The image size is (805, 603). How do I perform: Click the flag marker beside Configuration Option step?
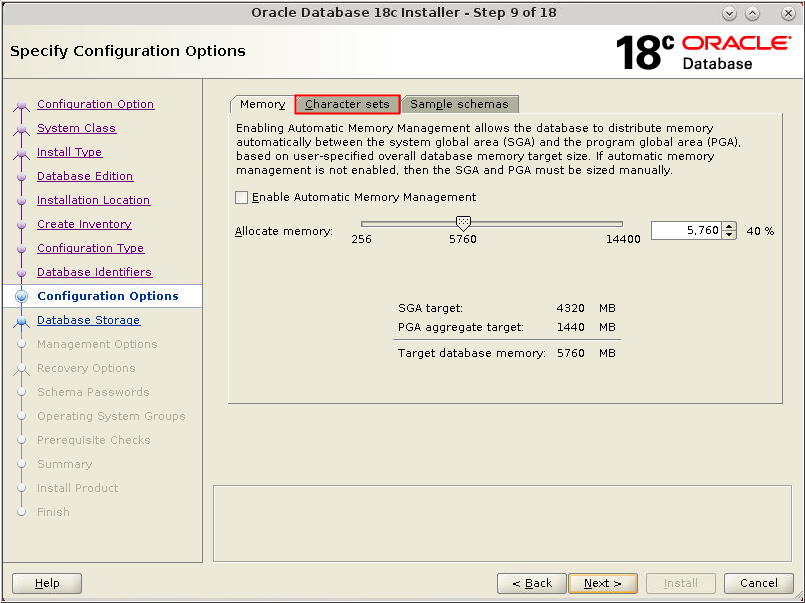(x=22, y=104)
